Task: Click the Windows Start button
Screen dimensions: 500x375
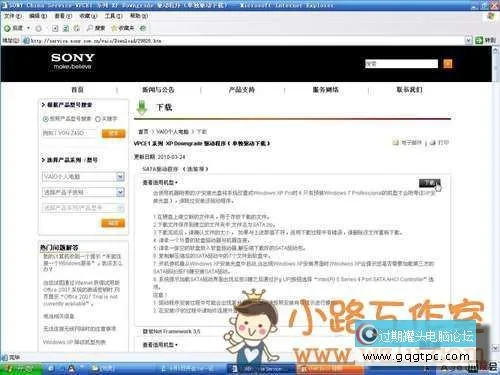Action: coord(21,369)
